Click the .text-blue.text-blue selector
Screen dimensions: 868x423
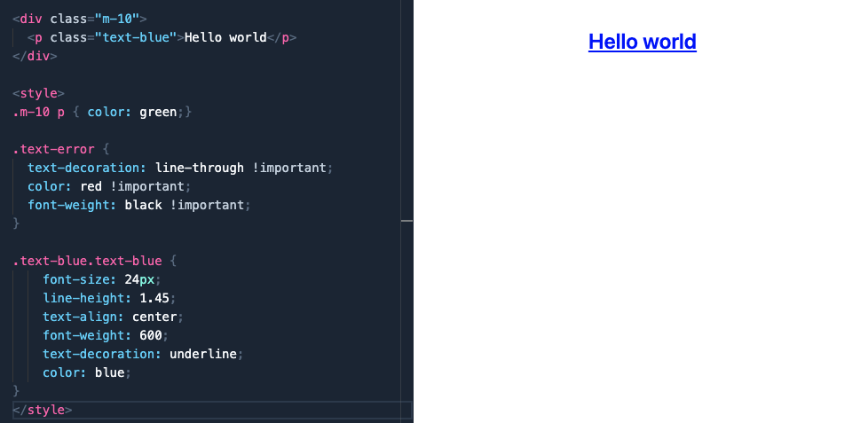(87, 261)
